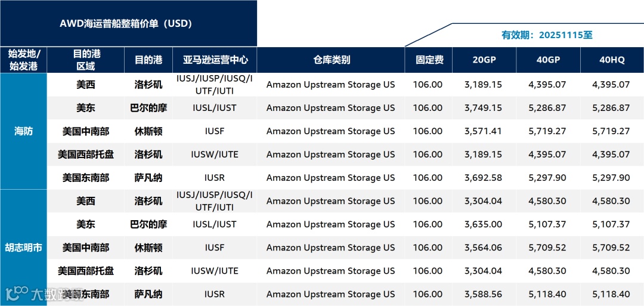Click the 3,564.06 price cell
This screenshot has width=644, height=306.
click(483, 248)
